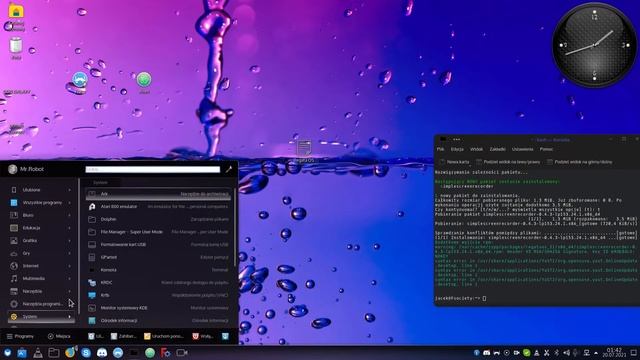Viewport: 640px width, 360px height.
Task: Select the home folder icon on desktop
Action: coord(16,10)
